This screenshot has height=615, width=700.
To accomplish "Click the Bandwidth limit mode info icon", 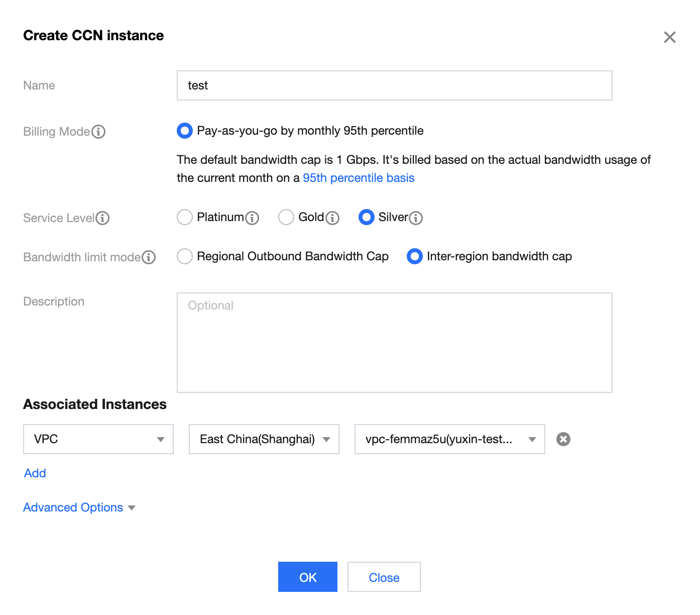I will click(x=149, y=257).
